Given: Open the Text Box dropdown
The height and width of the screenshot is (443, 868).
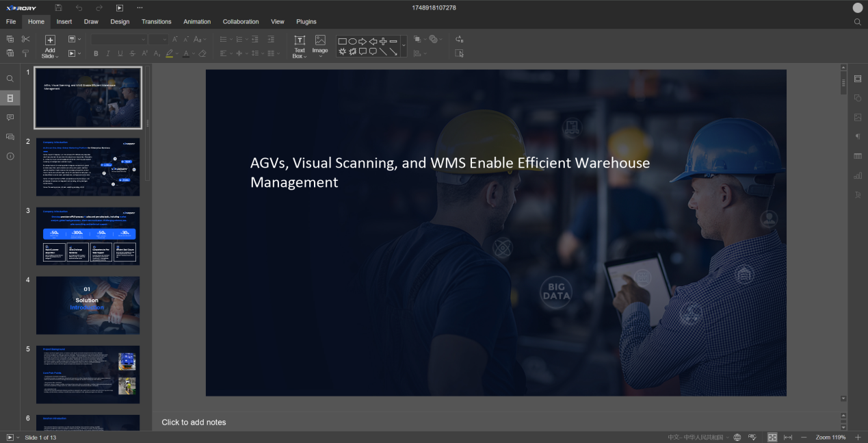Looking at the screenshot, I should coord(299,56).
